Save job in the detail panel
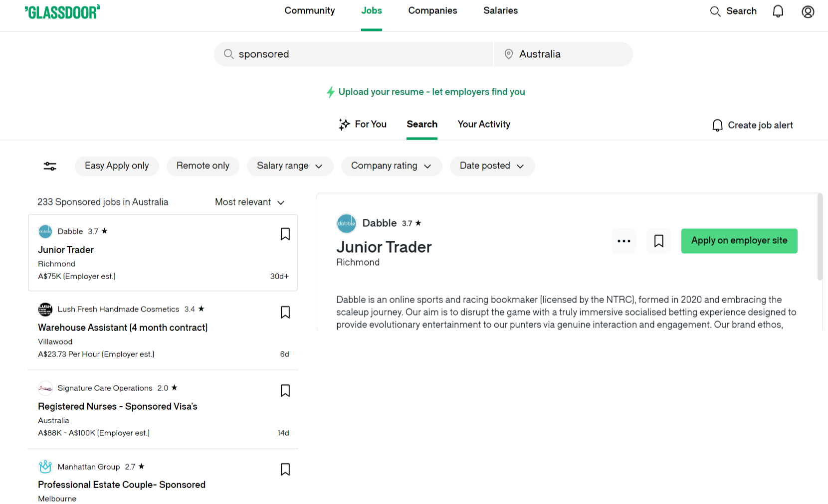The height and width of the screenshot is (504, 828). tap(659, 241)
